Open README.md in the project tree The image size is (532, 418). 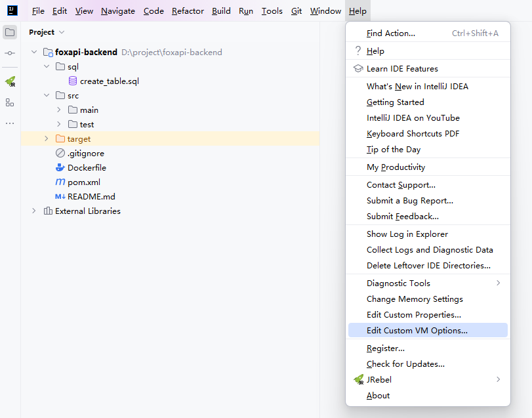91,196
